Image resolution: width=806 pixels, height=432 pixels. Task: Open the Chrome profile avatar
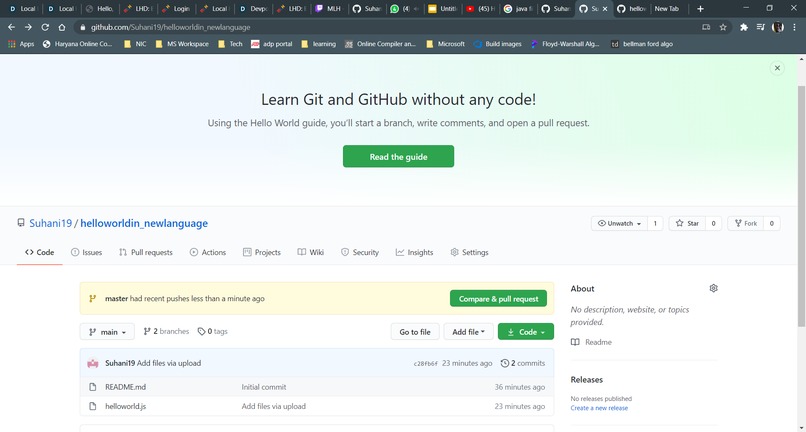tap(778, 27)
